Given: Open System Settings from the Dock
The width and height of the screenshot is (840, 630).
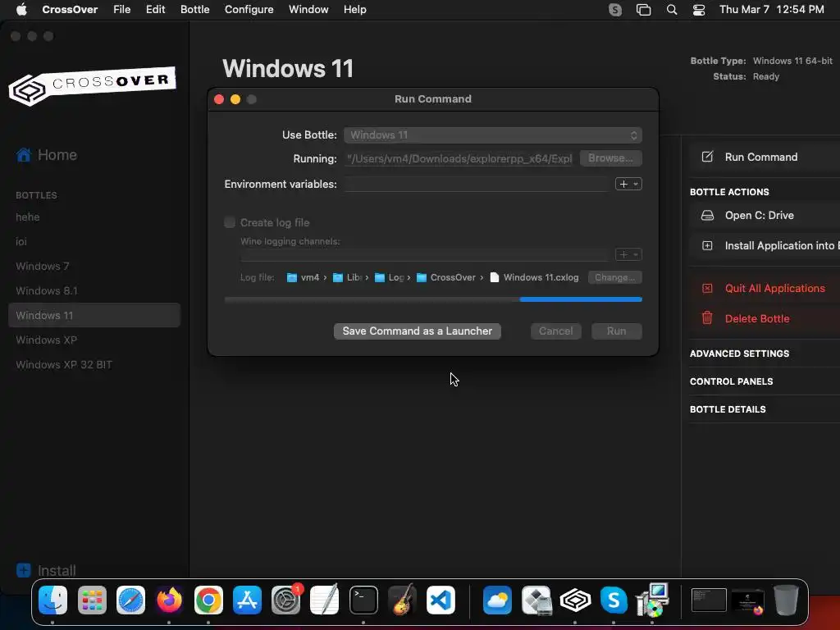Looking at the screenshot, I should point(286,600).
